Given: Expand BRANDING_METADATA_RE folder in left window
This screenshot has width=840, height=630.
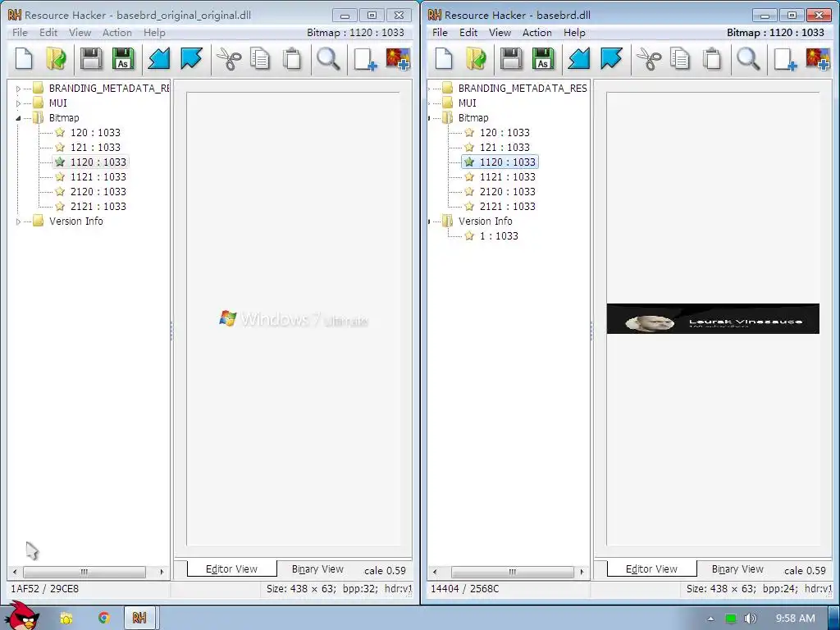Looking at the screenshot, I should (18, 89).
